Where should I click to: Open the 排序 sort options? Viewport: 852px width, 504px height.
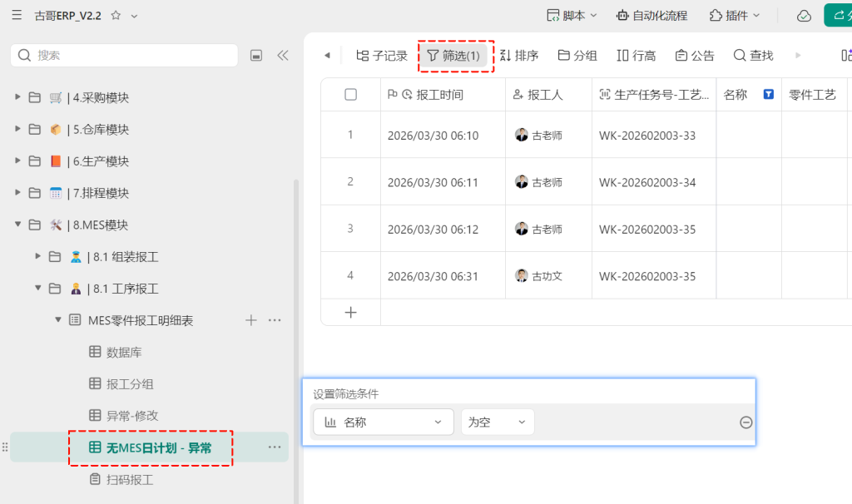519,56
